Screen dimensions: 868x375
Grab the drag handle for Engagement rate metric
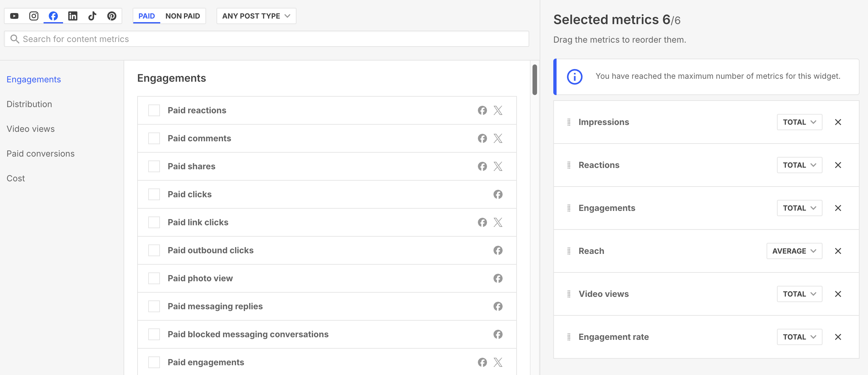[x=569, y=337]
